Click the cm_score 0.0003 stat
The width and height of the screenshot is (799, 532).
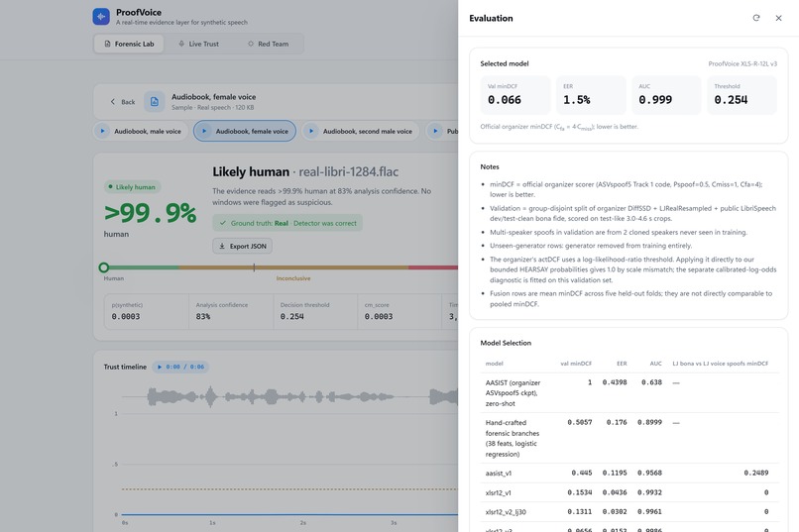(399, 311)
